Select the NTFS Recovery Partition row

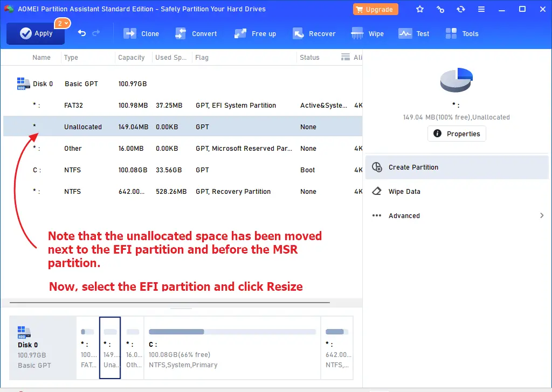183,191
